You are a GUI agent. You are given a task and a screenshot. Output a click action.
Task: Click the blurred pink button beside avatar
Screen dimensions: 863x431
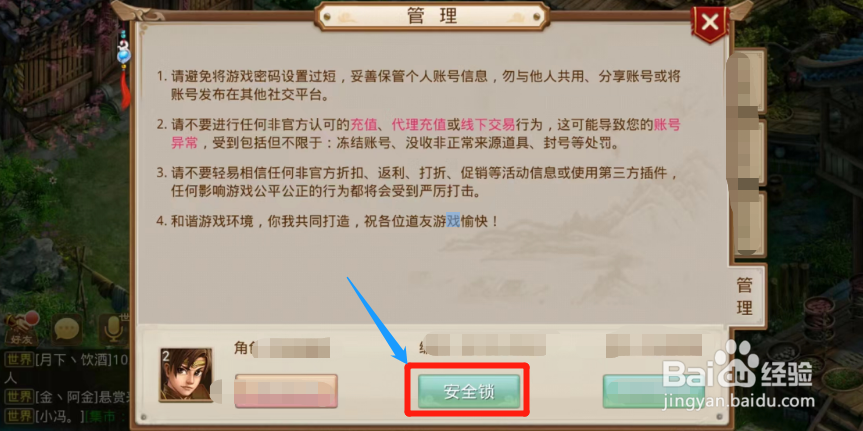pyautogui.click(x=286, y=391)
